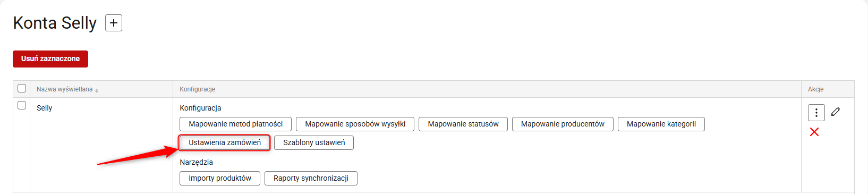868x194 pixels.
Task: Open Mapowanie kategorii configuration
Action: pos(661,124)
